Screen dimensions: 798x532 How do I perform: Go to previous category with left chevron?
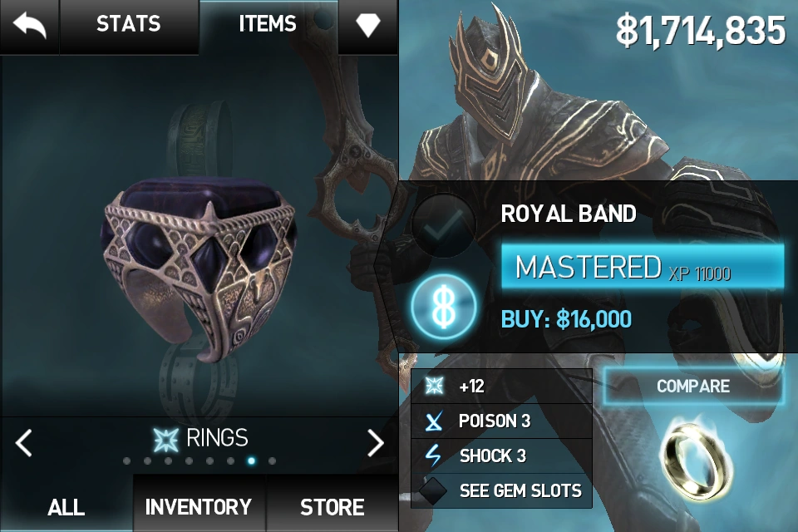[x=23, y=442]
